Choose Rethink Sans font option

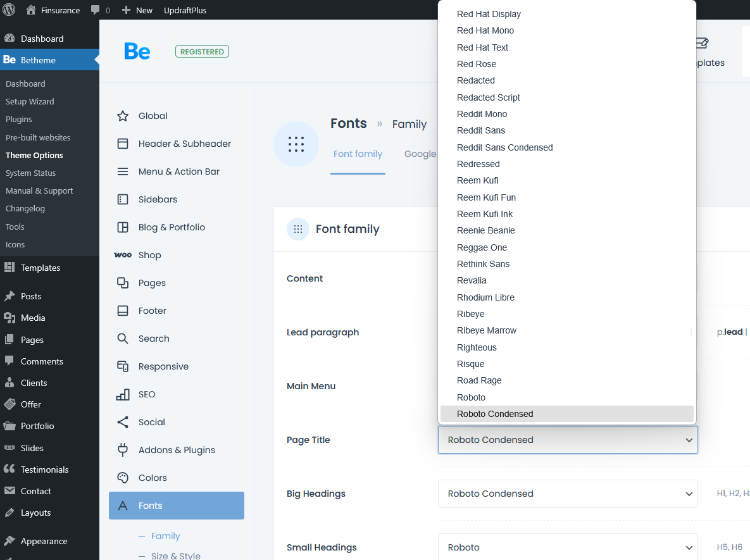tap(567, 264)
